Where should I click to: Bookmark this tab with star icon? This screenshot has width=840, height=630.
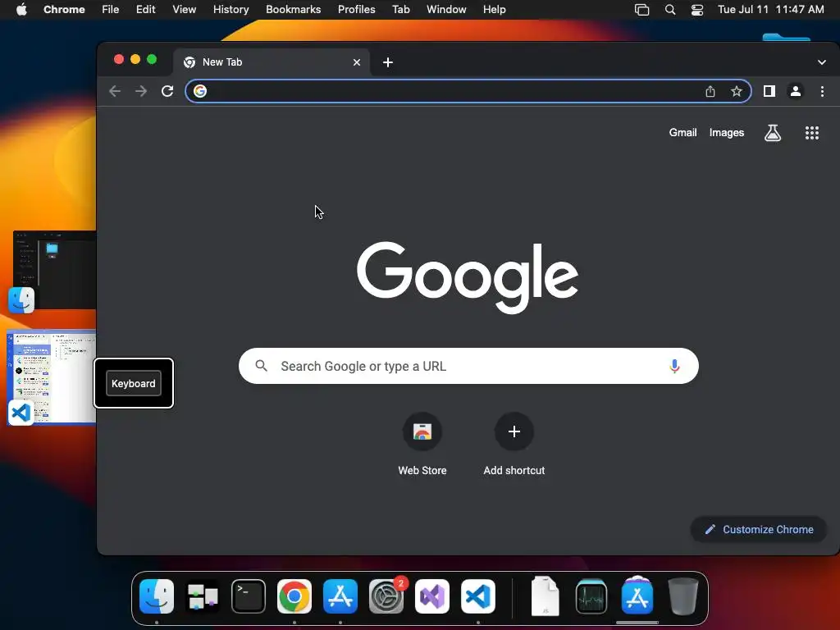(x=737, y=91)
